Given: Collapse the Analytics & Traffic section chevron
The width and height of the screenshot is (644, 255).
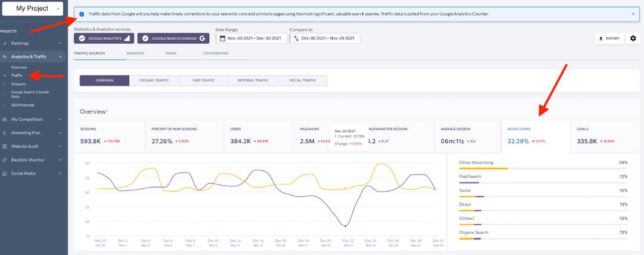Looking at the screenshot, I should click(x=60, y=57).
